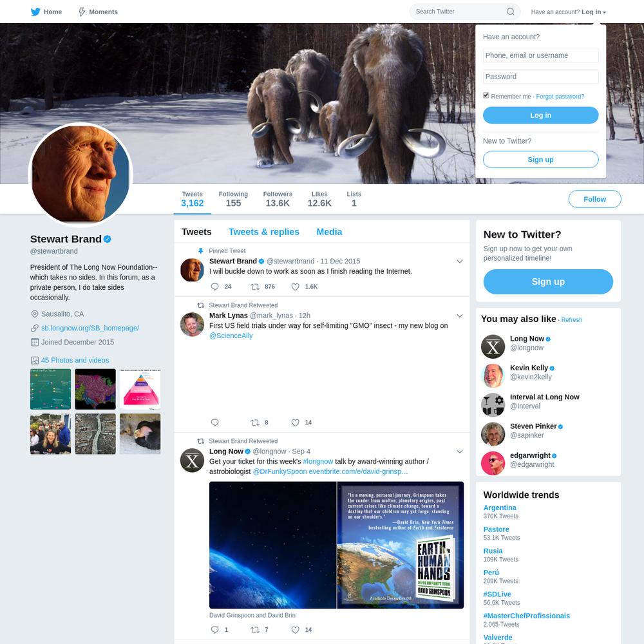Open sb.longnow.org/SB_homepage/ link
Screen dimensions: 644x644
(90, 328)
